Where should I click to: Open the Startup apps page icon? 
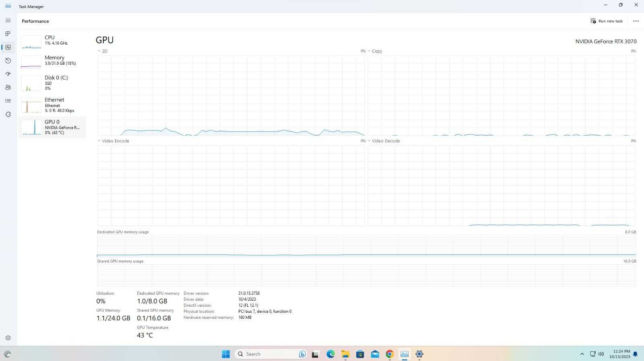tap(8, 74)
